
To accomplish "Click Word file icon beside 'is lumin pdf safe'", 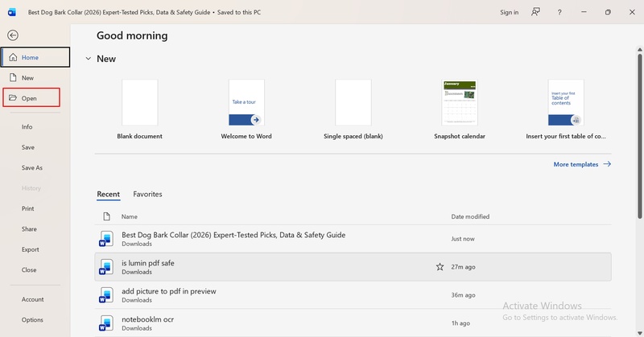I will [106, 267].
